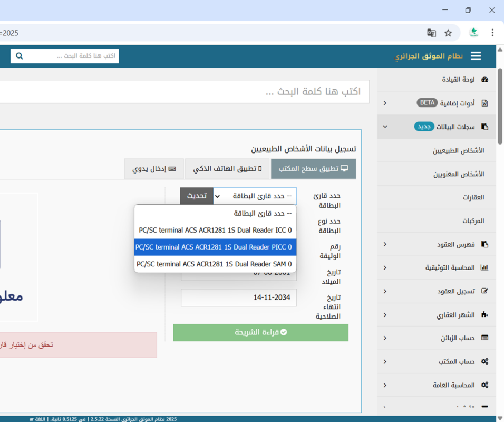Image resolution: width=504 pixels, height=422 pixels.
Task: Open the browser three-dot menu
Action: (x=492, y=33)
